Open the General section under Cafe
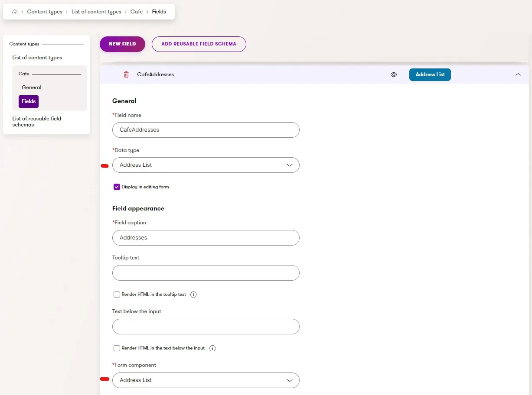The height and width of the screenshot is (395, 532). (x=32, y=87)
